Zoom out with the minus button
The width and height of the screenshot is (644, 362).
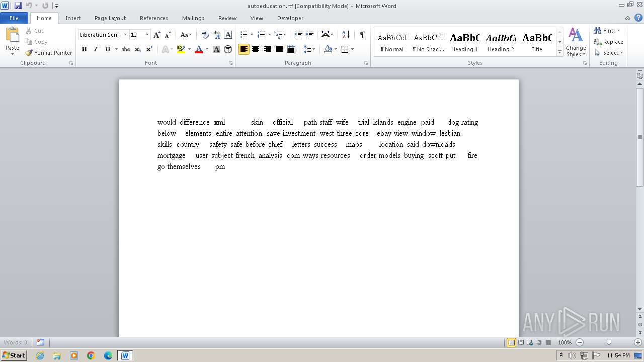[x=579, y=342]
